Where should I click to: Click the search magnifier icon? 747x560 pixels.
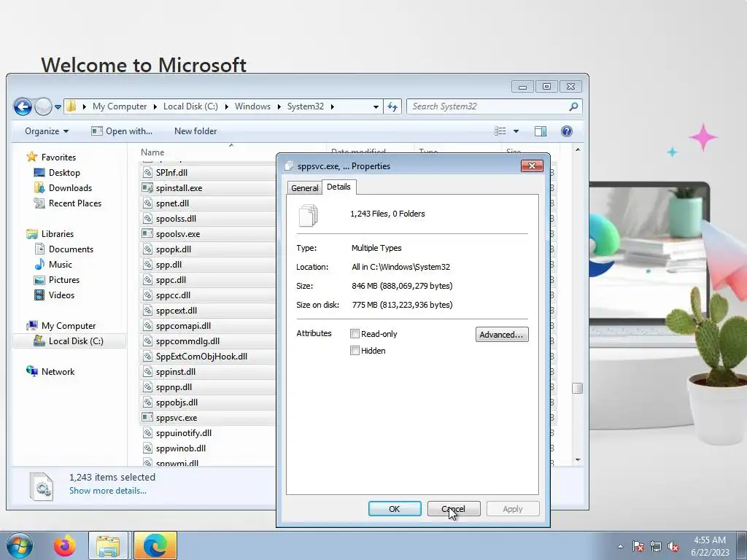coord(573,106)
